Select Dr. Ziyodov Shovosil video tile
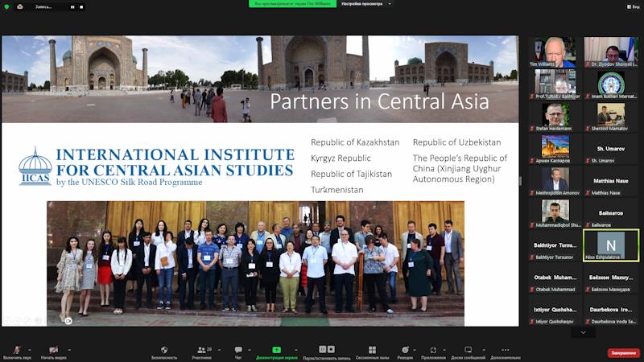The image size is (644, 362). [x=611, y=51]
